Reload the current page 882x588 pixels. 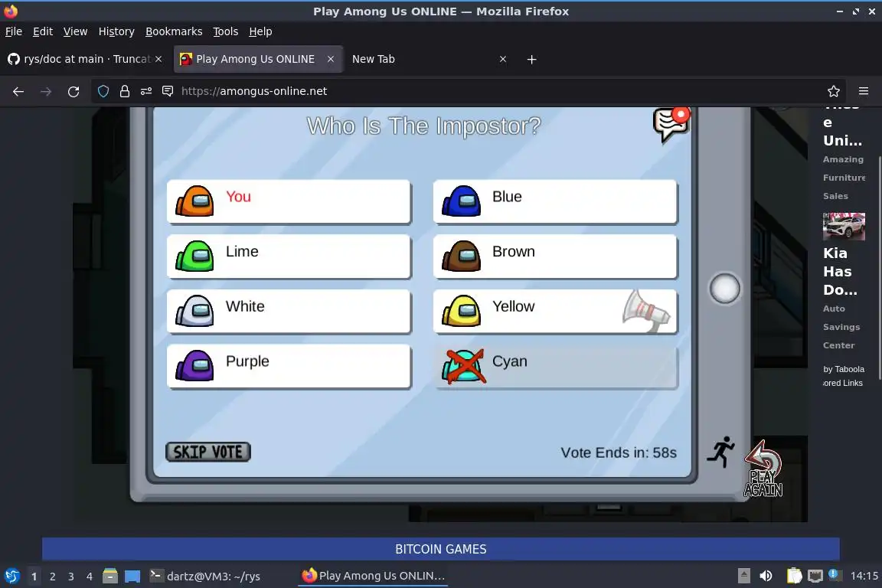(73, 91)
